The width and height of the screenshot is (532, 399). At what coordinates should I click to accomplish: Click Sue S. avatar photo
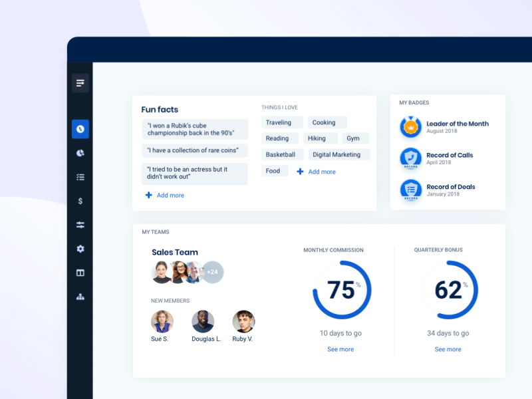(x=162, y=321)
